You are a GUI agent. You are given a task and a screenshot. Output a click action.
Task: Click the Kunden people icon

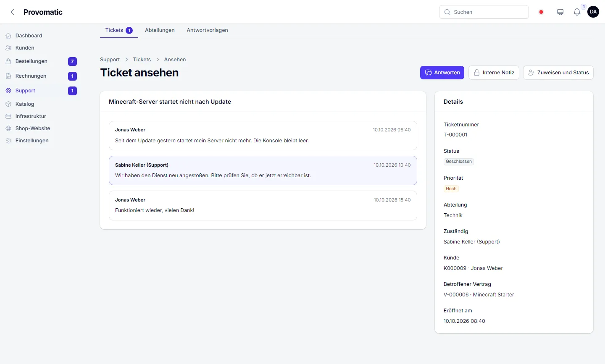(8, 48)
